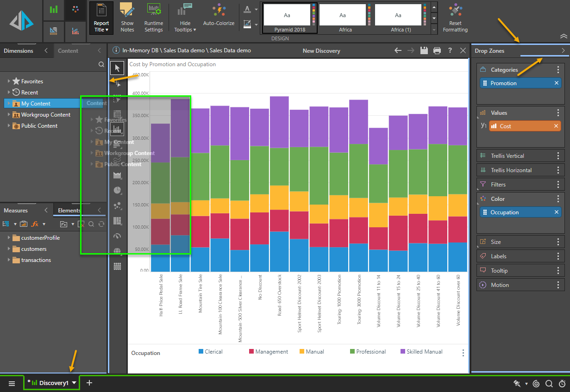Choose the gauge visualization icon
Screen dimensions: 570x392
pos(118,236)
